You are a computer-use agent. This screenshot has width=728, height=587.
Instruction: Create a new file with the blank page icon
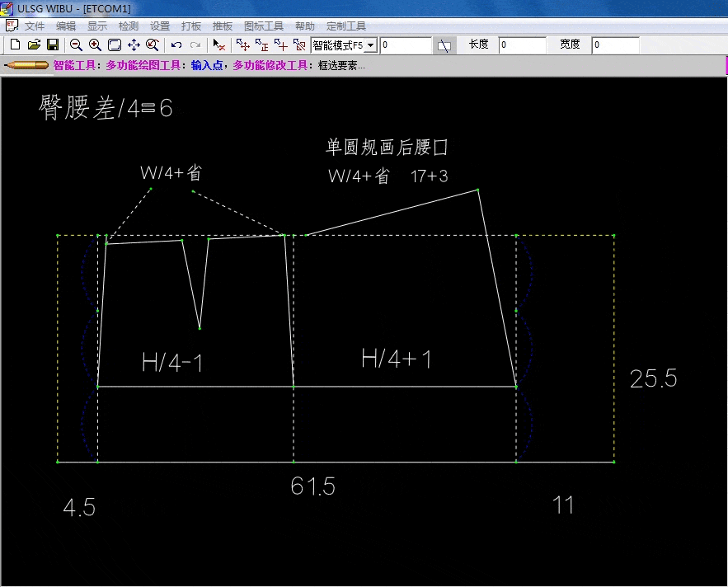click(14, 45)
